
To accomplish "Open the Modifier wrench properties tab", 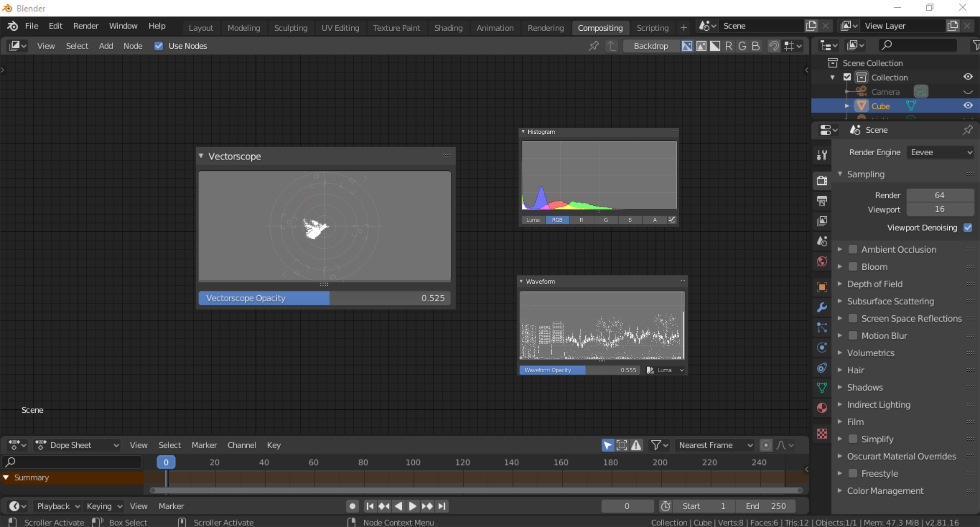I will coord(822,307).
